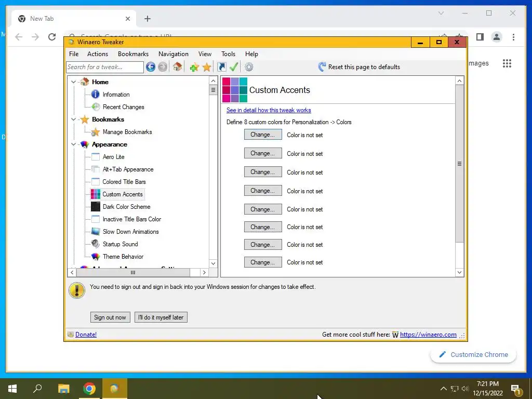Click taskbar search magnifier icon
532x399 pixels.
tap(37, 388)
